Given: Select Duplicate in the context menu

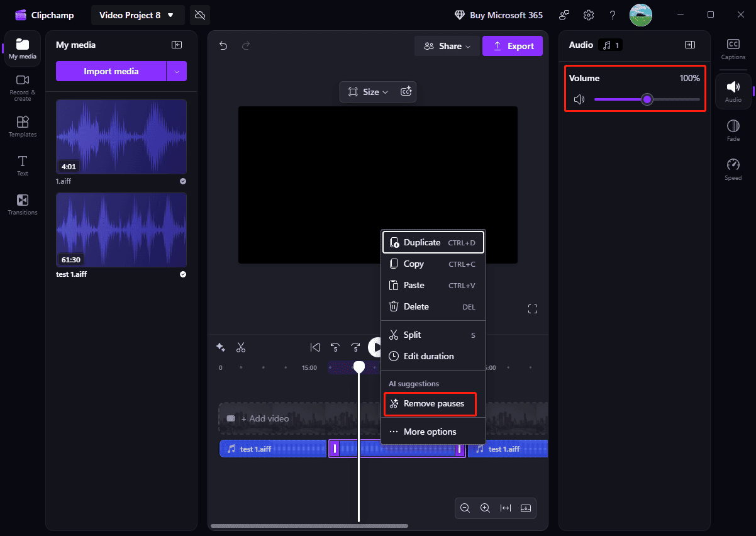Looking at the screenshot, I should [x=421, y=242].
